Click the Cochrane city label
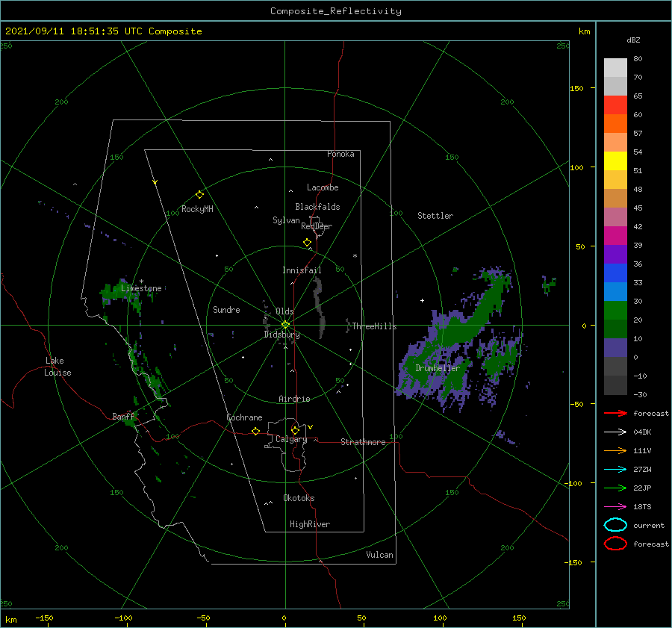The width and height of the screenshot is (672, 628). [x=244, y=417]
